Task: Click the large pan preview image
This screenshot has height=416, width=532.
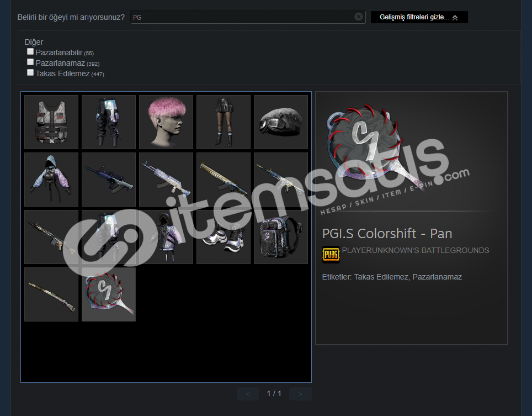Action: 376,148
